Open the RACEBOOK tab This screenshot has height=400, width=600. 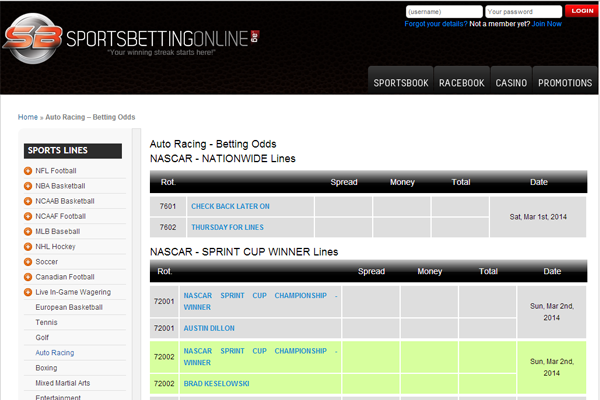(462, 80)
